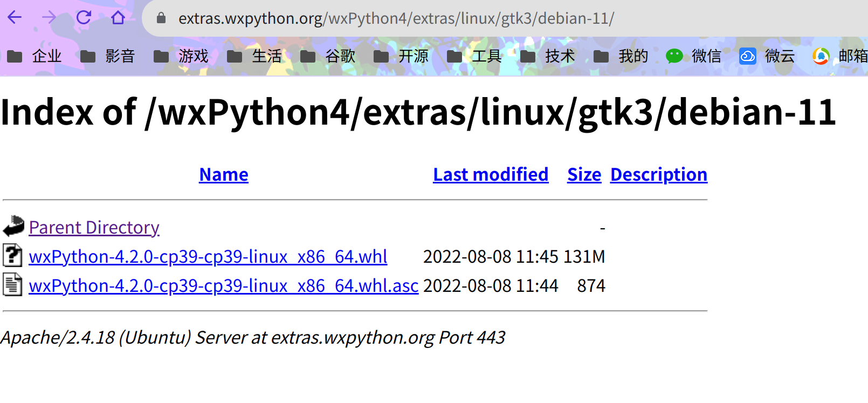Sort the listing by Last modified
Screen dimensions: 868x403
point(491,175)
